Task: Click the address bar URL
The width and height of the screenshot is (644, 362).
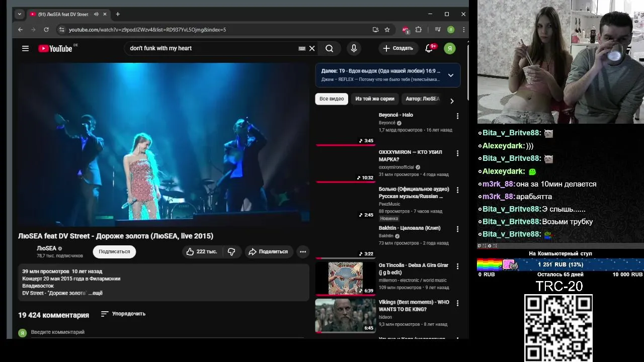Action: click(x=147, y=30)
